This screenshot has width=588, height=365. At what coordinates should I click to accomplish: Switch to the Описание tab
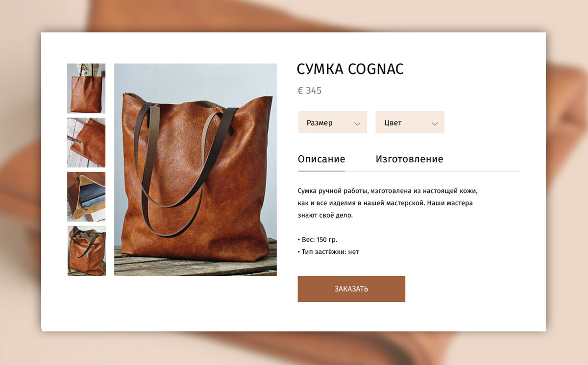pyautogui.click(x=321, y=159)
